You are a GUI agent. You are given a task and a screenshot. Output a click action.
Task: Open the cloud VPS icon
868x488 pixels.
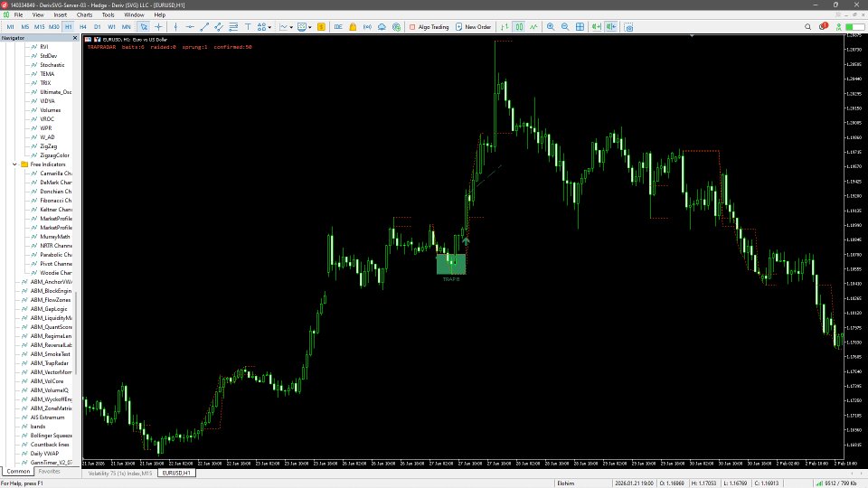[x=382, y=26]
